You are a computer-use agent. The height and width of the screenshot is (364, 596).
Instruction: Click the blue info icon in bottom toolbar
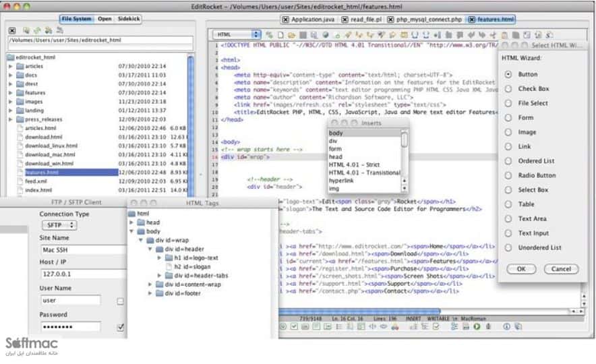[506, 326]
